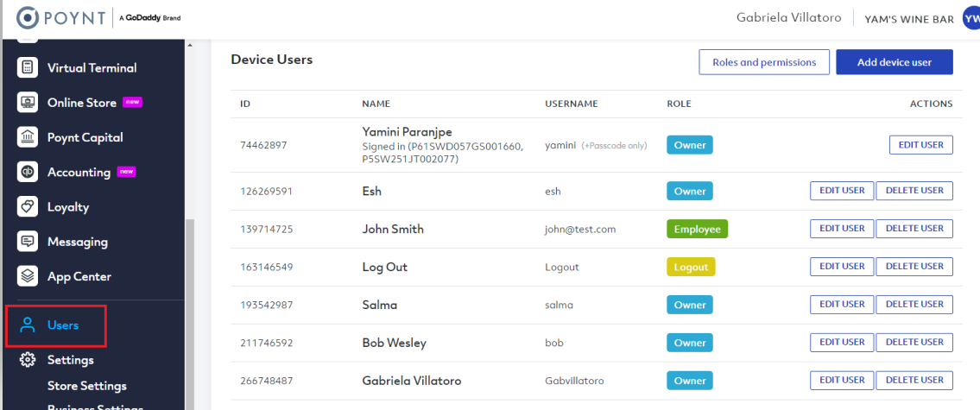The width and height of the screenshot is (980, 410).
Task: Click new badge beside Online Store
Action: click(x=132, y=102)
